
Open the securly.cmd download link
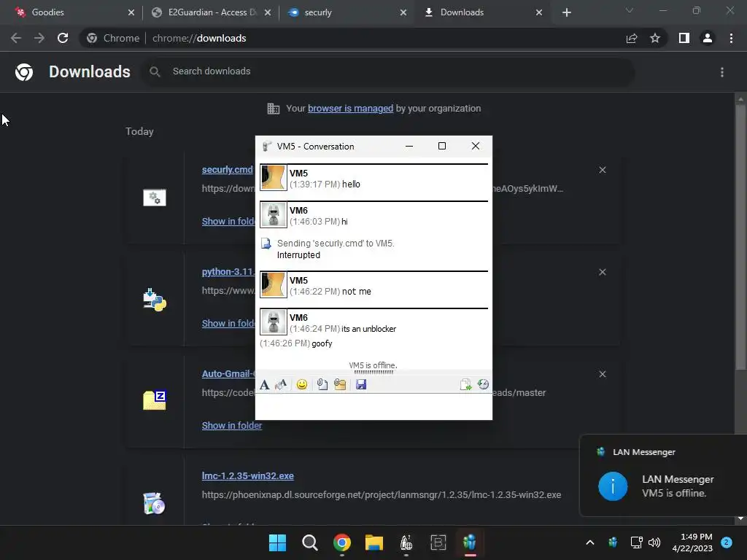(x=228, y=169)
